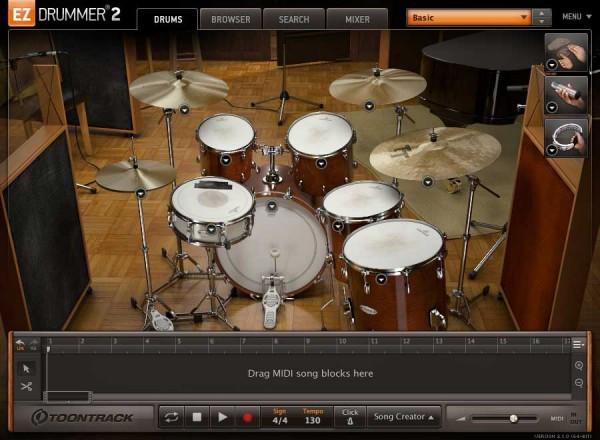
Task: Hit the right crash cymbal
Action: point(378,86)
